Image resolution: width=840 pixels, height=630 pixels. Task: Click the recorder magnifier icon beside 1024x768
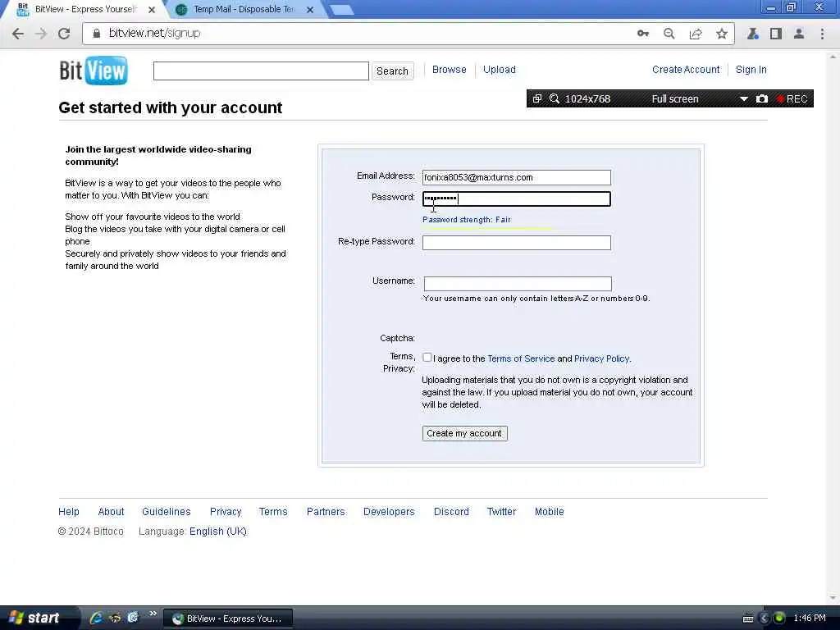tap(555, 98)
